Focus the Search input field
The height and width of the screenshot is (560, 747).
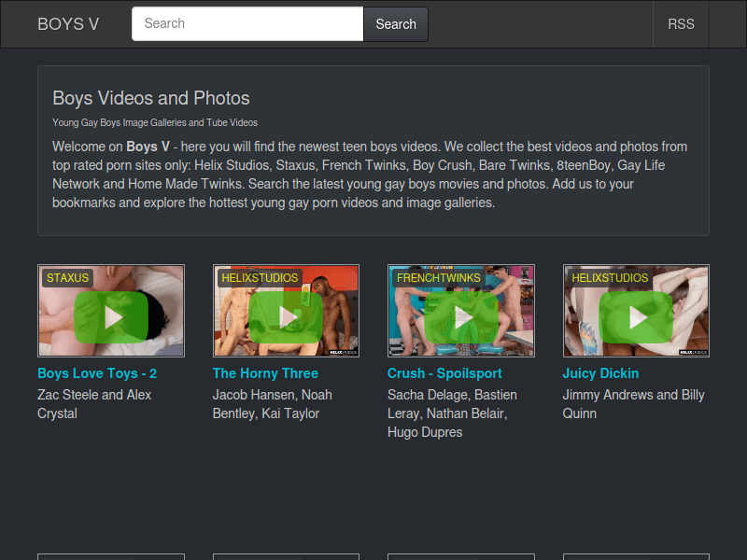247,24
